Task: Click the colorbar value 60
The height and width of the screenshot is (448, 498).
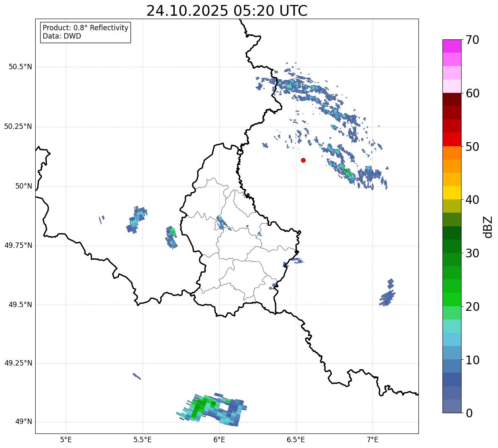Action: click(473, 93)
